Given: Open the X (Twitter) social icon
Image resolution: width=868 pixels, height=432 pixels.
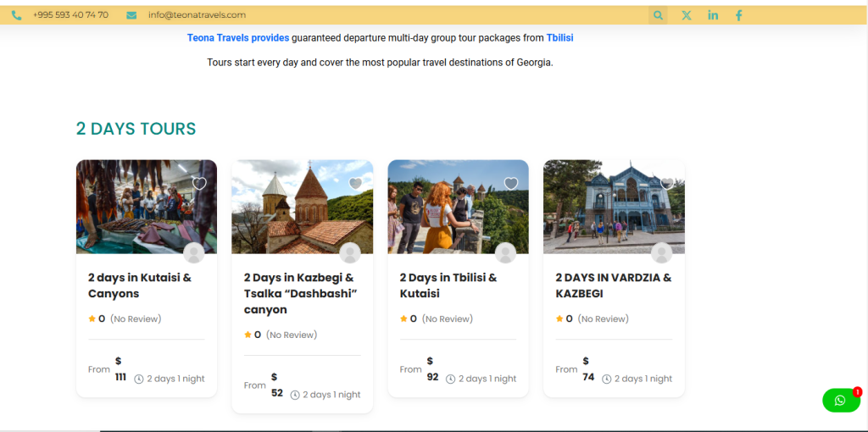Looking at the screenshot, I should point(687,15).
